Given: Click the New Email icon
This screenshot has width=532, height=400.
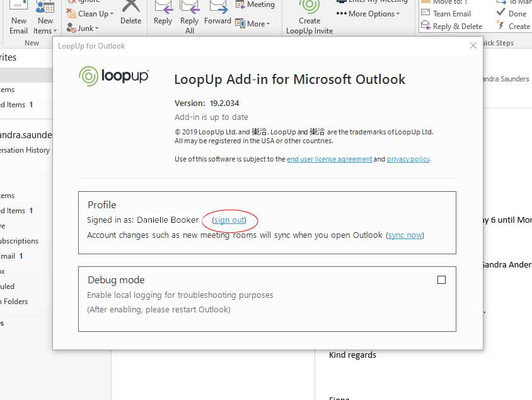Looking at the screenshot, I should [19, 9].
